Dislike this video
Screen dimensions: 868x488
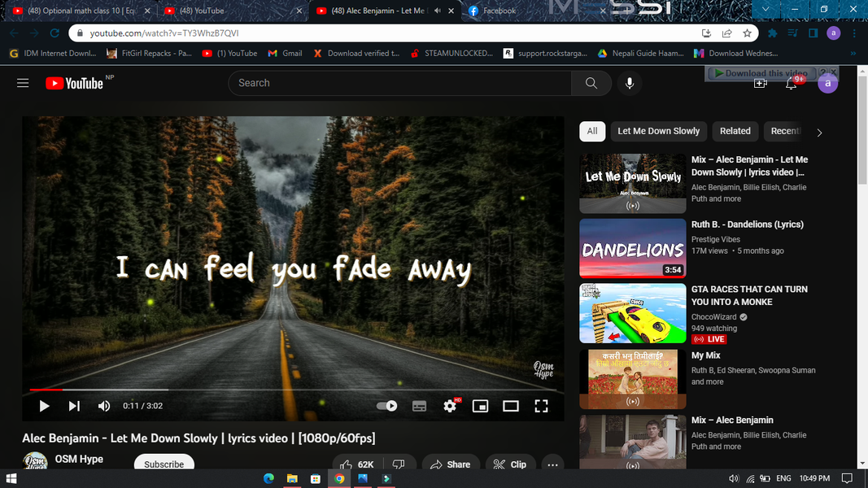398,464
